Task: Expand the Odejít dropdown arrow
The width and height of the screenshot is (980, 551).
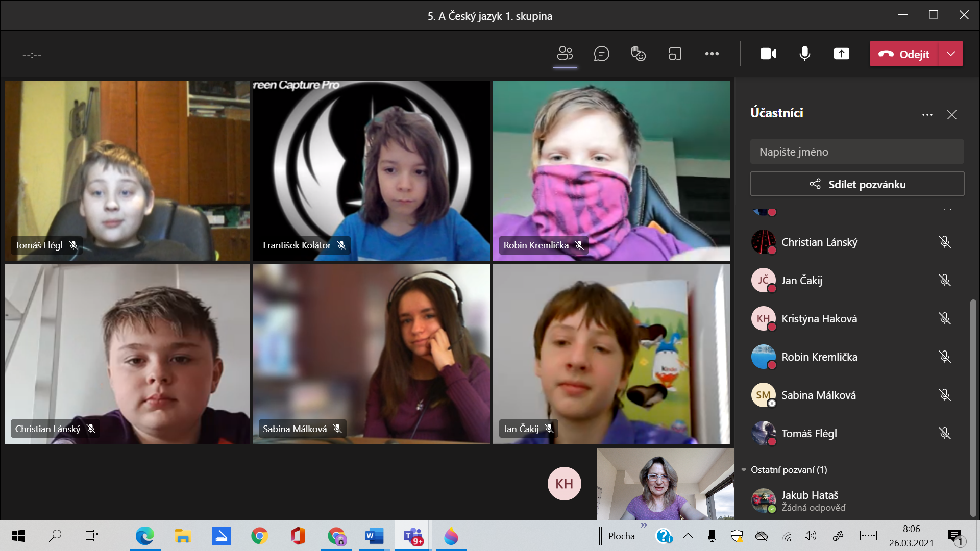Action: pyautogui.click(x=950, y=54)
